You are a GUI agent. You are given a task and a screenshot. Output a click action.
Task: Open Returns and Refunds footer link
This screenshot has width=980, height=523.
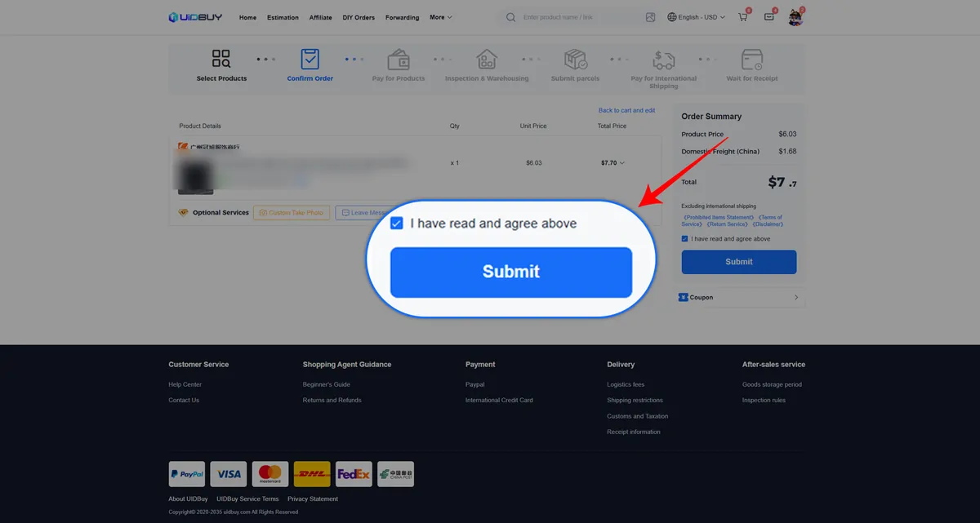click(x=332, y=400)
